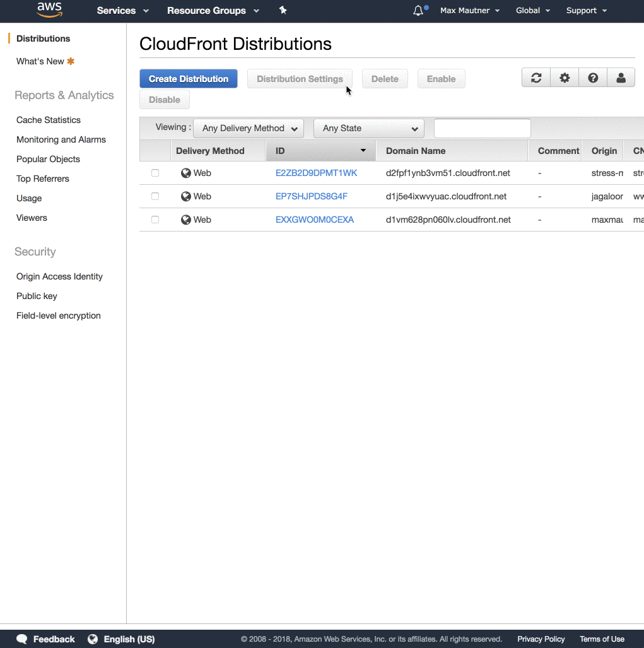Open table settings gear icon
644x648 pixels.
point(565,78)
